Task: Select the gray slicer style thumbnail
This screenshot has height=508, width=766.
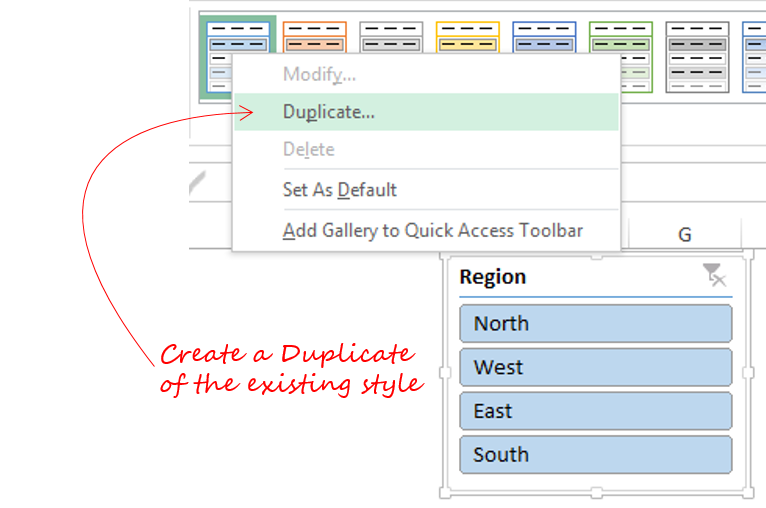Action: click(391, 37)
